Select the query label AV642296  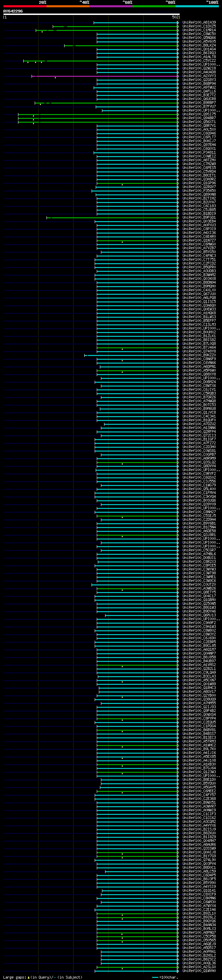coord(13,11)
